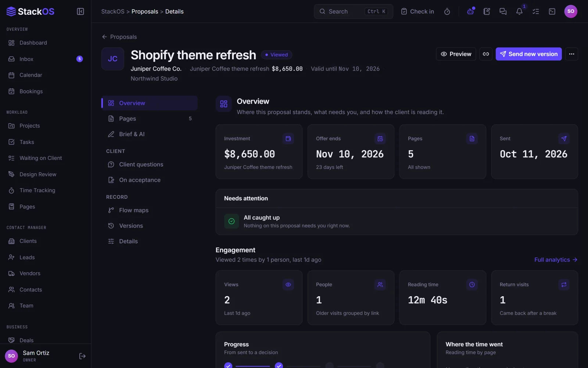Click the Preview button
Viewport: 588px width, 368px height.
point(456,54)
